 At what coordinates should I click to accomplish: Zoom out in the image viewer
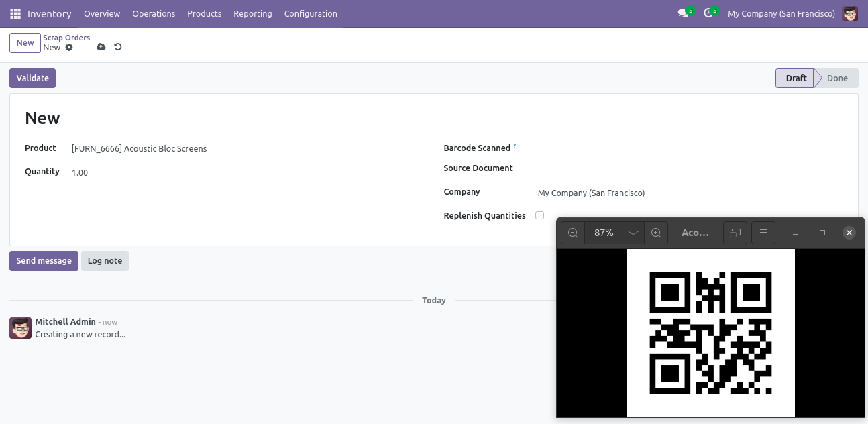coord(573,233)
